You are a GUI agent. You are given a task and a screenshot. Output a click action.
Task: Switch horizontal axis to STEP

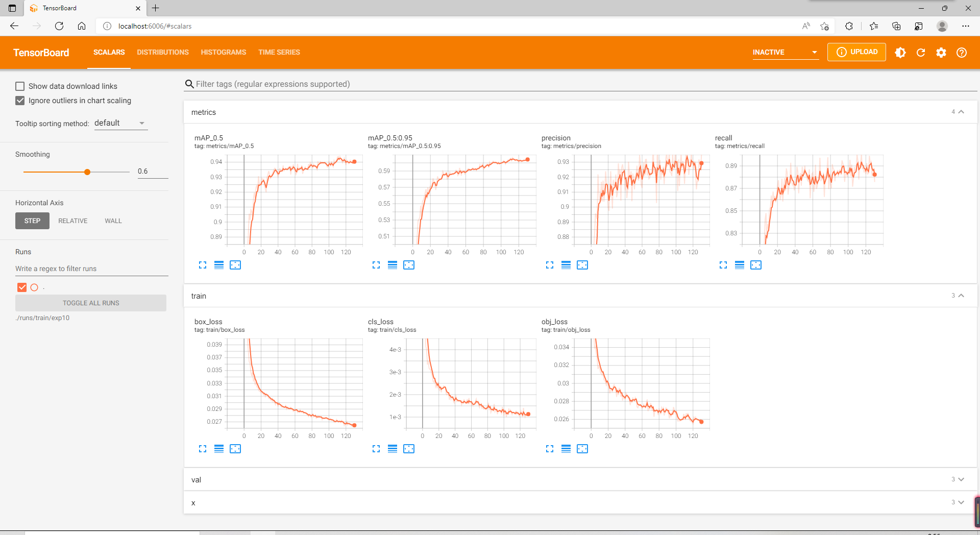pyautogui.click(x=32, y=221)
